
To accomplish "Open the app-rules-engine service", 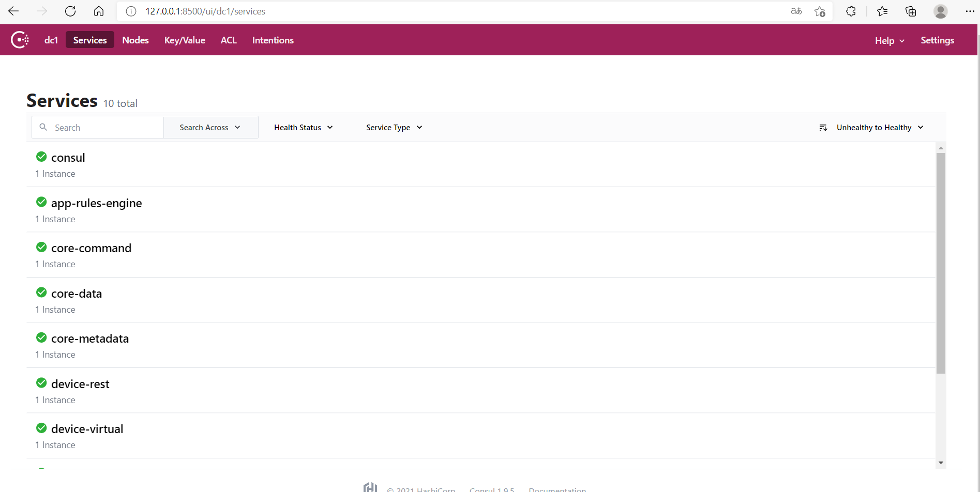I will [96, 203].
